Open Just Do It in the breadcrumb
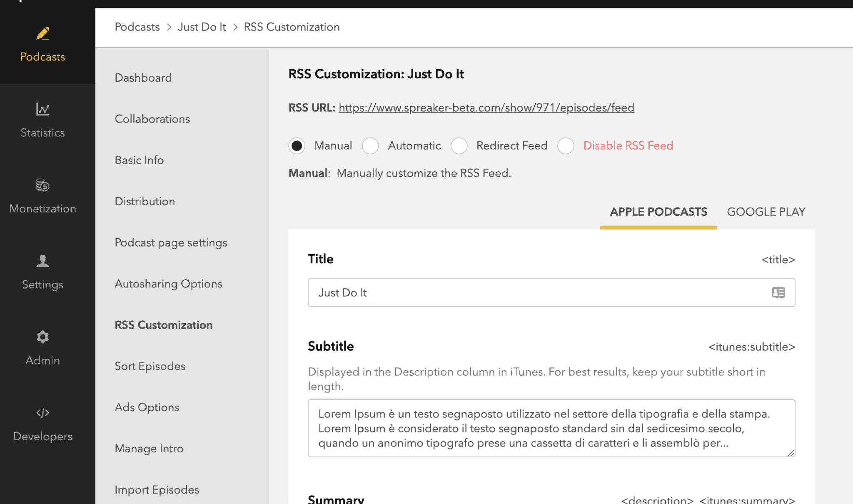Viewport: 853px width, 504px height. point(202,27)
